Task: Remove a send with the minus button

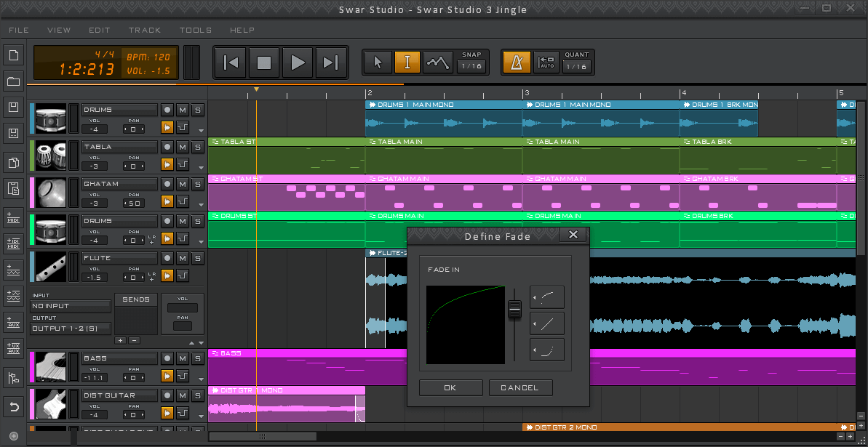Action: pyautogui.click(x=134, y=340)
